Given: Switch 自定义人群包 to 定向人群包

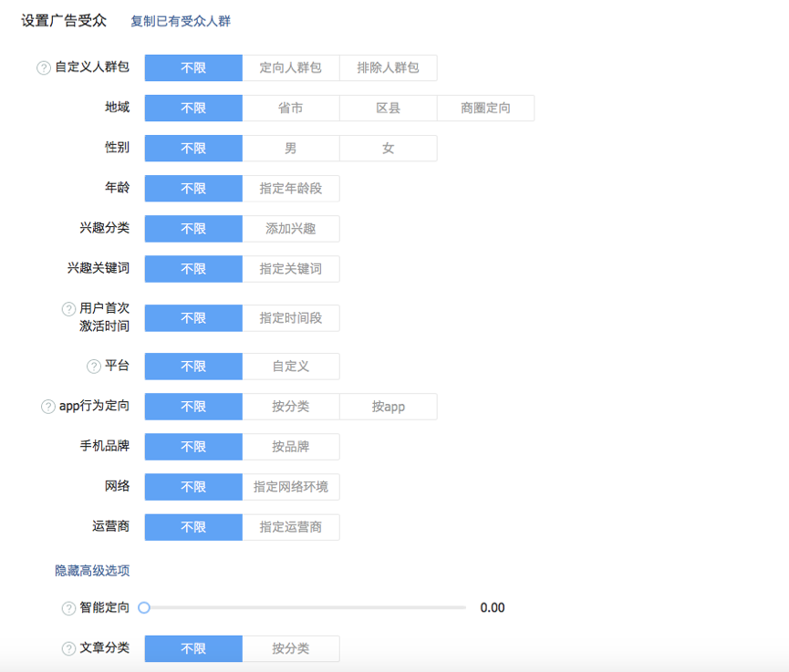Looking at the screenshot, I should coord(291,68).
